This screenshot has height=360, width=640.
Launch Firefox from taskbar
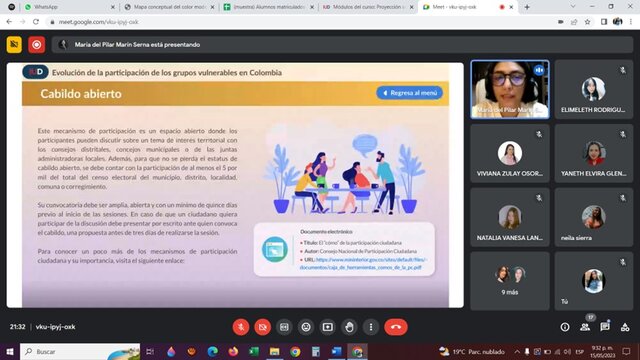pos(233,351)
